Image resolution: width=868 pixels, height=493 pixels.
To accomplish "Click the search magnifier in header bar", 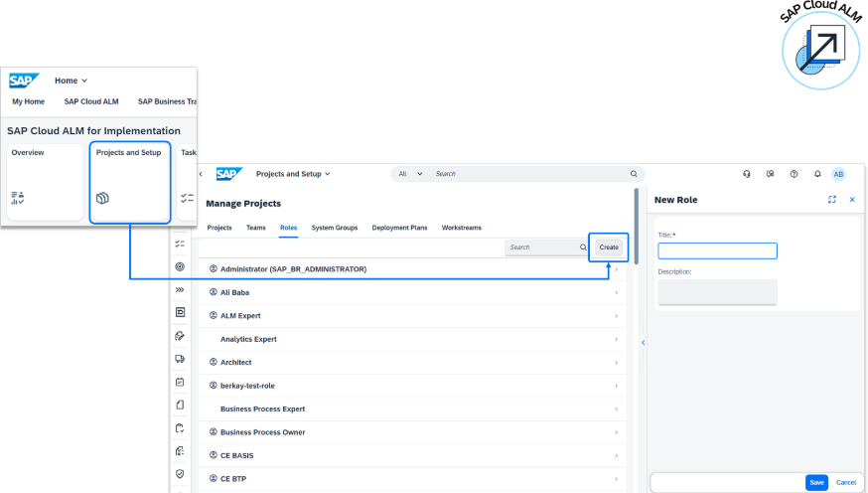I will [634, 174].
